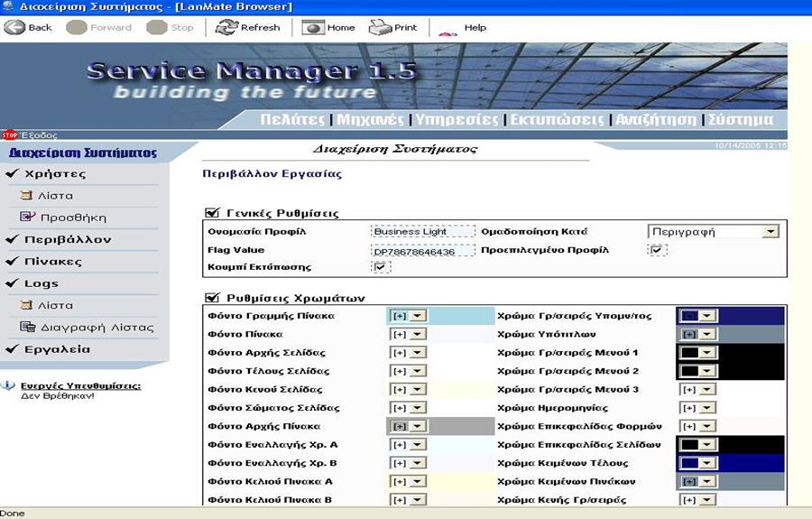Viewport: 812px width, 519px height.
Task: Click the Home toolbar icon
Action: 313,27
